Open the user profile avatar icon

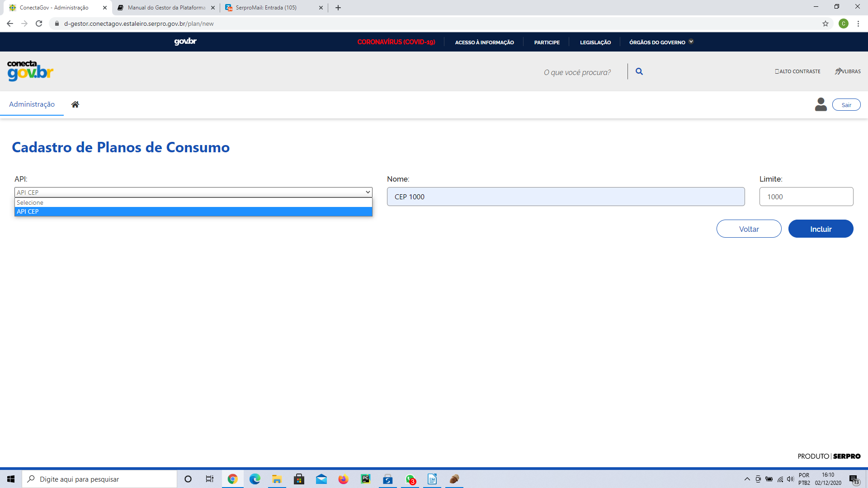click(x=821, y=104)
